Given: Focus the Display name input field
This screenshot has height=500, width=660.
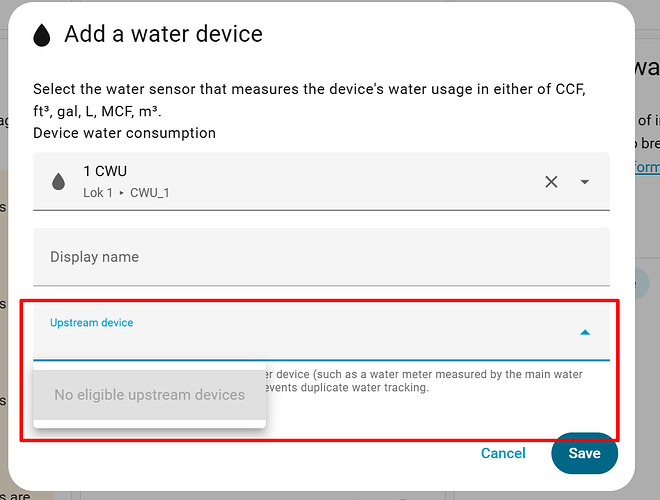Looking at the screenshot, I should point(320,257).
